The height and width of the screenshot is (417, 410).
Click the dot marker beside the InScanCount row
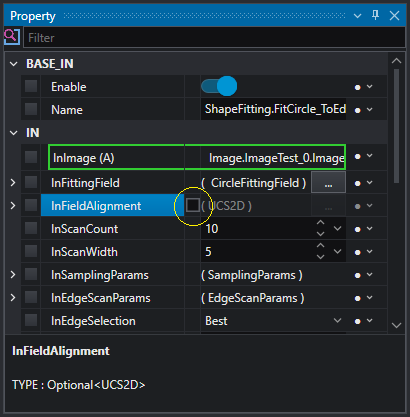point(358,229)
